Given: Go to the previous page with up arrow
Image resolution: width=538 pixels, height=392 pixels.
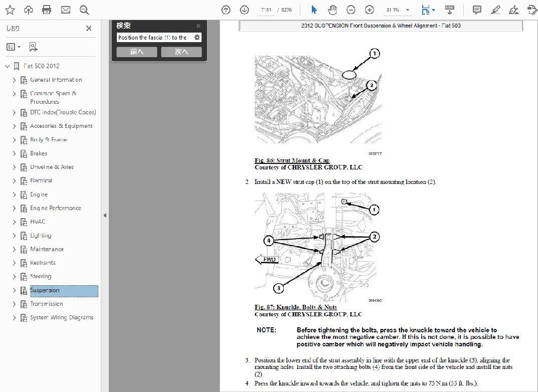Looking at the screenshot, I should click(226, 10).
